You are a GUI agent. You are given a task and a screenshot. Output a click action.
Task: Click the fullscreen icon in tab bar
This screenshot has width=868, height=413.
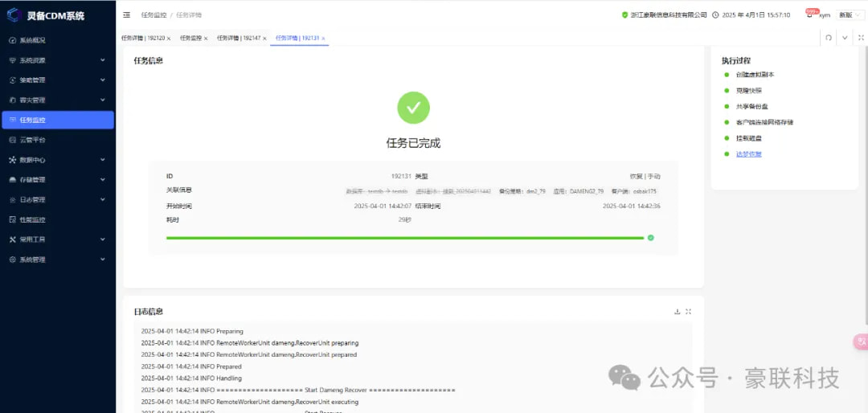click(860, 38)
